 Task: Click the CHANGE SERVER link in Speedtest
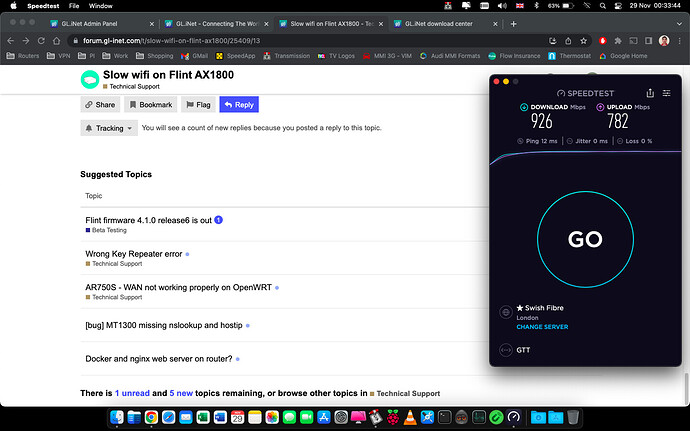[x=542, y=327]
